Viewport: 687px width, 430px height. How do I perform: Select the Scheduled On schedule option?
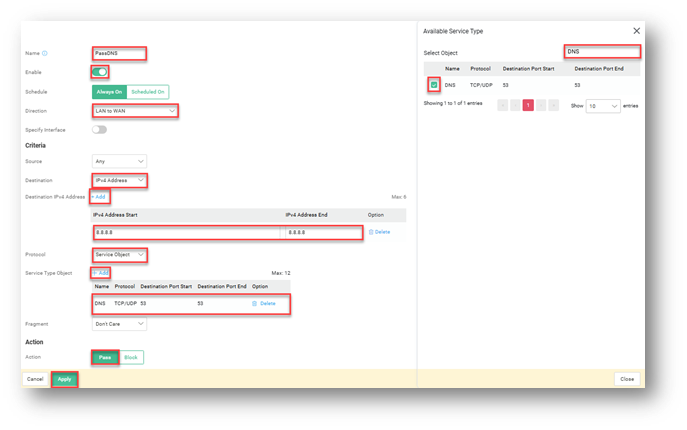(x=147, y=91)
